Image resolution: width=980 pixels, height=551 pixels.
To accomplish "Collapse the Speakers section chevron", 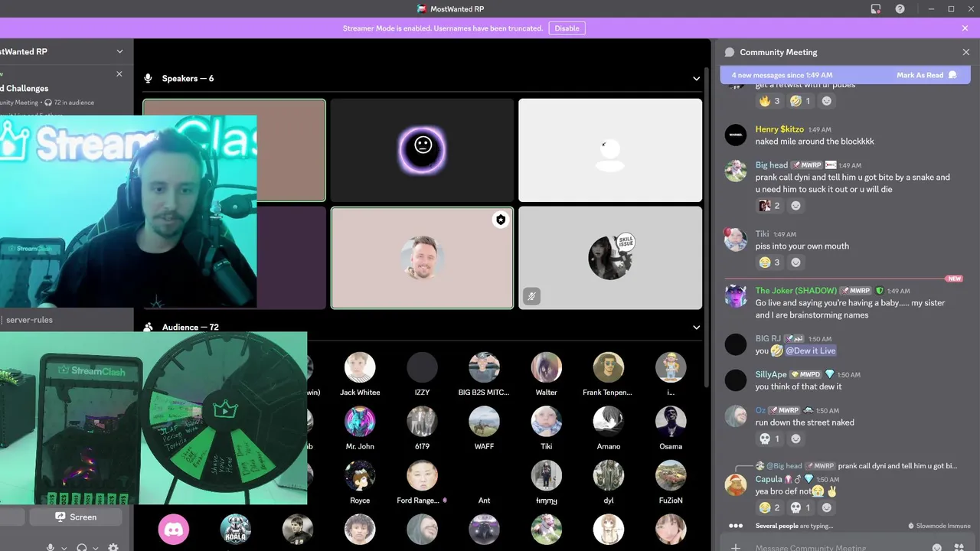I will pos(696,79).
